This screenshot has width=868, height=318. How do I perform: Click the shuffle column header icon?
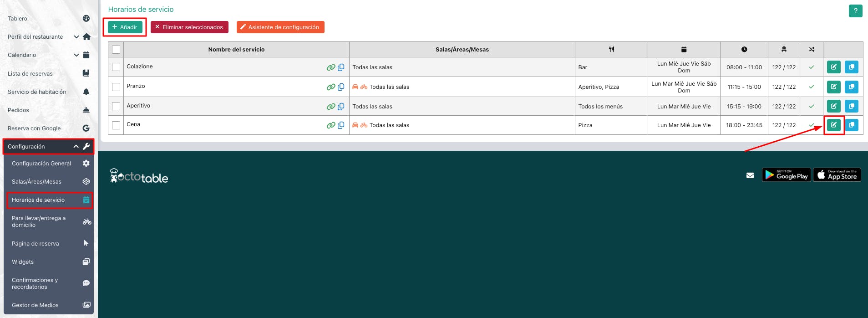click(x=811, y=49)
